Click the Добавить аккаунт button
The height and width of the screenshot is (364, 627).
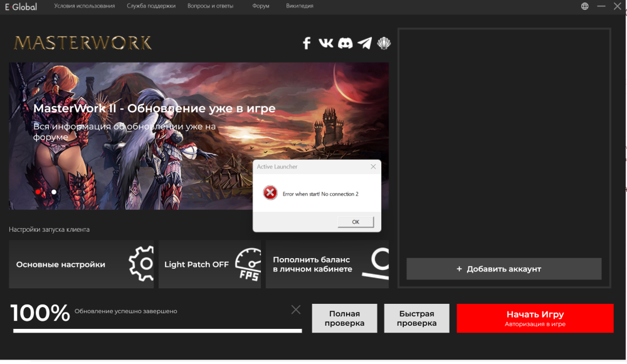click(x=503, y=269)
